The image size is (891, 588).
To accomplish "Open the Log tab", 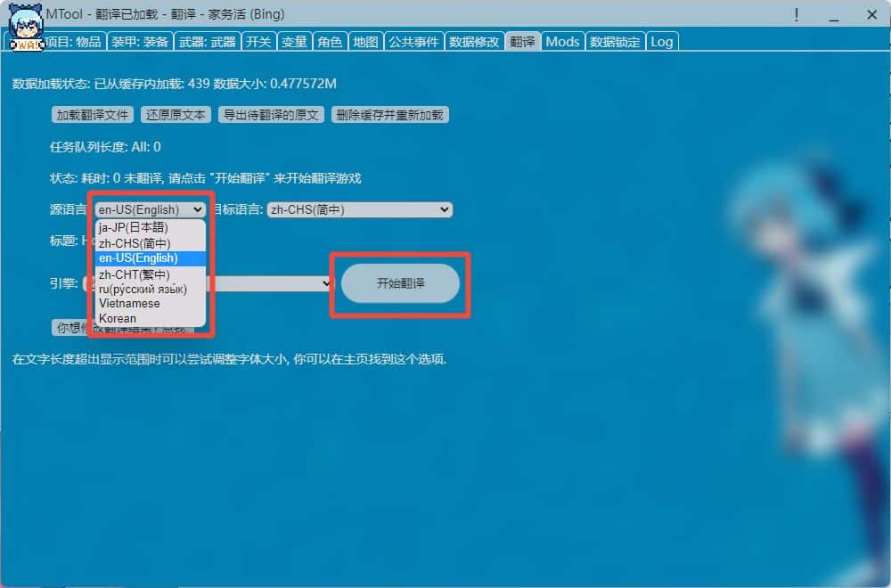I will click(x=662, y=41).
